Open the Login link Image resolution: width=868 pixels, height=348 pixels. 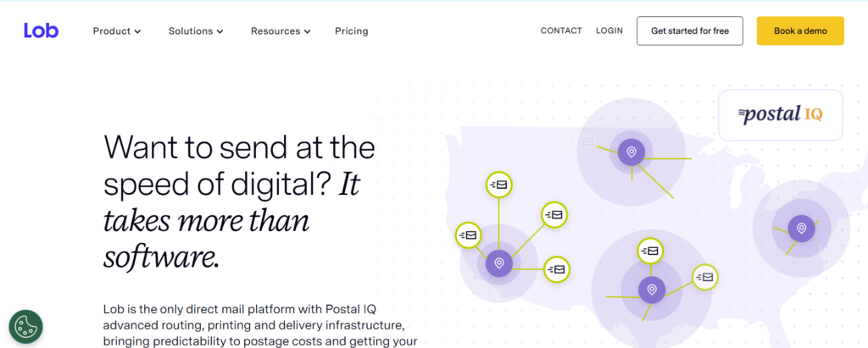(609, 30)
